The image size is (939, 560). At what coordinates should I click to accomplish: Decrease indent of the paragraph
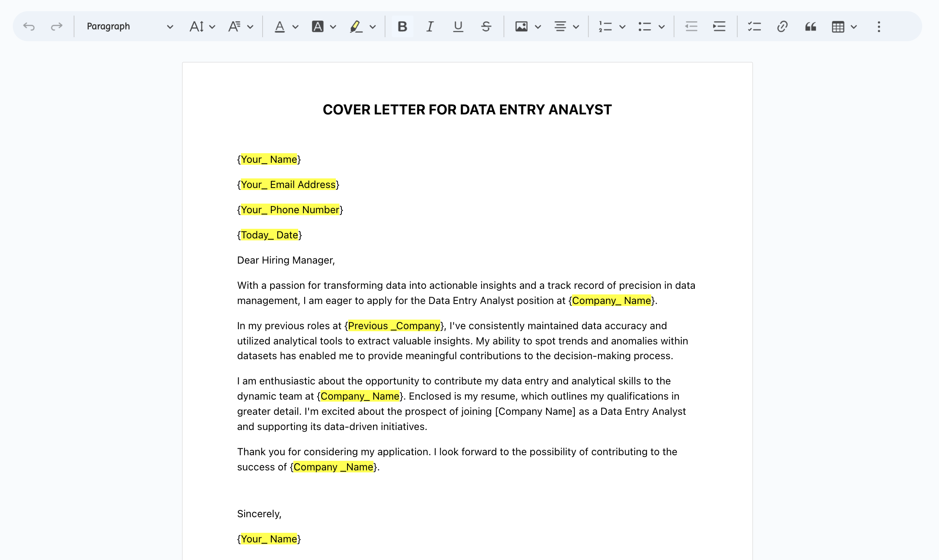tap(691, 26)
